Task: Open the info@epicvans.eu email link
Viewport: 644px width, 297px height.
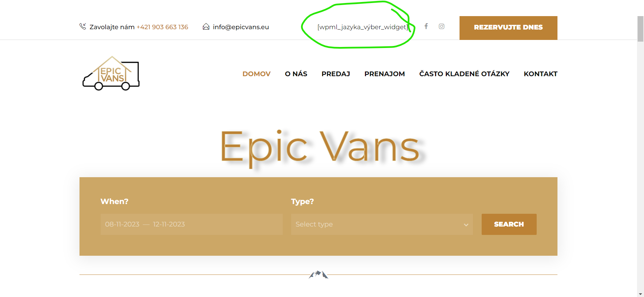Action: point(241,27)
